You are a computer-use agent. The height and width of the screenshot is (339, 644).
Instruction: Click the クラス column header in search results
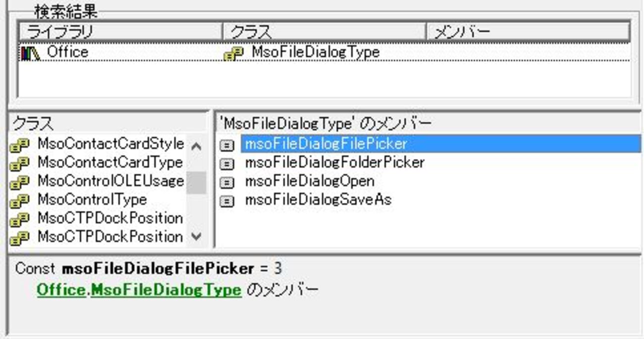tap(324, 32)
